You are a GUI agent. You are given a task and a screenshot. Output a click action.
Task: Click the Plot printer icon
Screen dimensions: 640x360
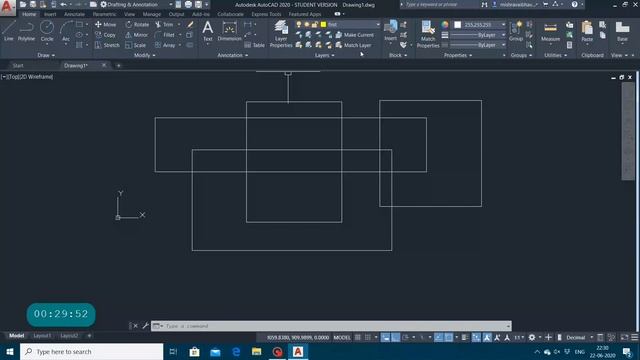pos(188,4)
